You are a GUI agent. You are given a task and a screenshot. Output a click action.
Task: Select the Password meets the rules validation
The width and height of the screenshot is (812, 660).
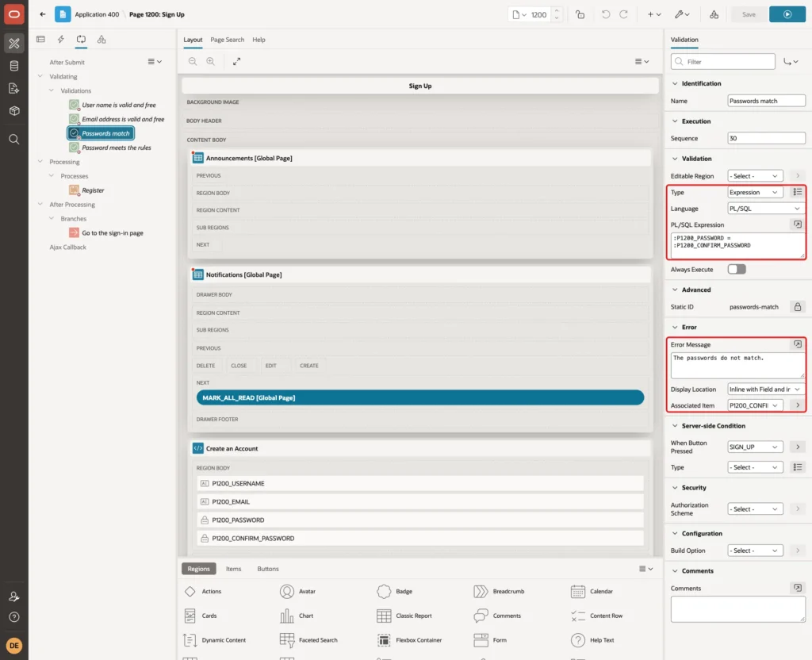tap(116, 148)
